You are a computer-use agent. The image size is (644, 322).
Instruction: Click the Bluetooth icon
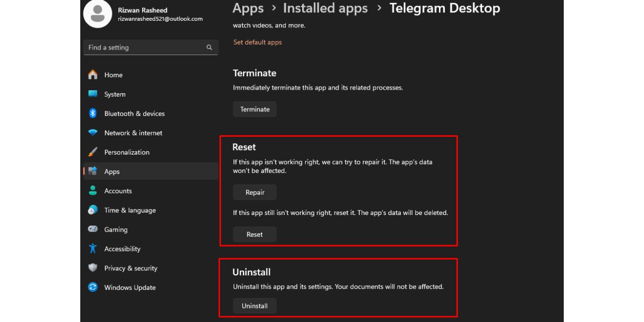point(93,113)
